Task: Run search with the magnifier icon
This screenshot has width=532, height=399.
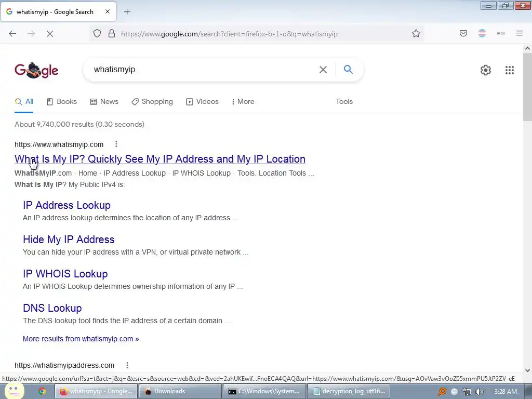Action: [x=348, y=70]
